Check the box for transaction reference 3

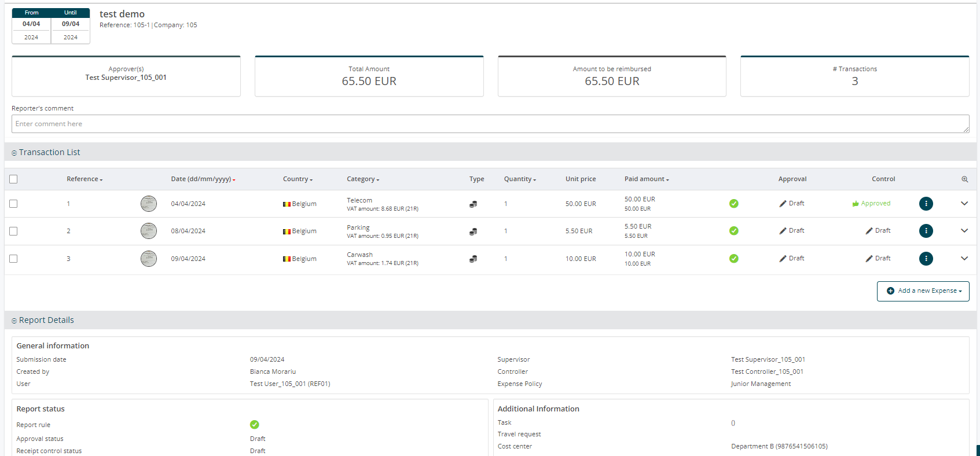[13, 259]
